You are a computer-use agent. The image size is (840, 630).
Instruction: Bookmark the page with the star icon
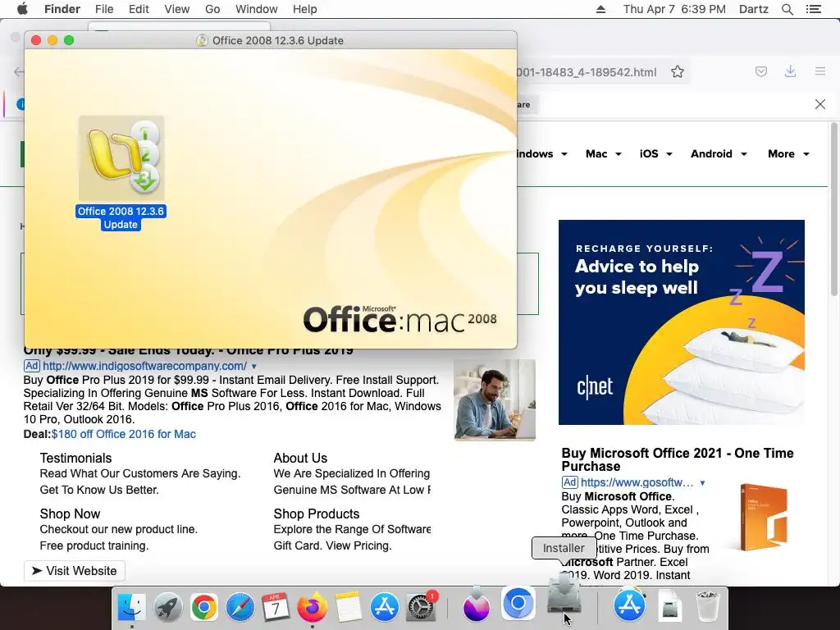(678, 72)
